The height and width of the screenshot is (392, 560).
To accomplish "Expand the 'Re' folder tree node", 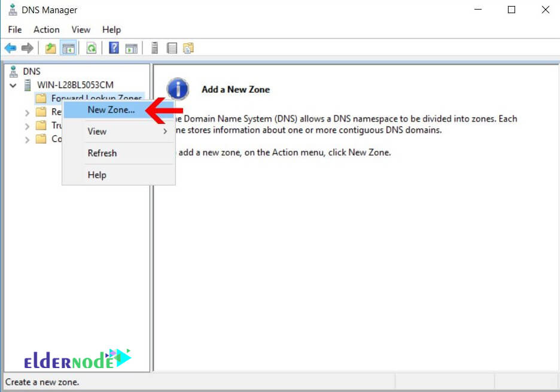I will (x=27, y=113).
